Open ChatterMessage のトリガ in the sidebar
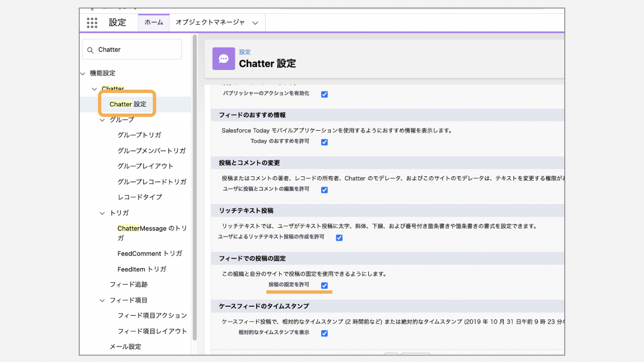The image size is (644, 362). (152, 233)
